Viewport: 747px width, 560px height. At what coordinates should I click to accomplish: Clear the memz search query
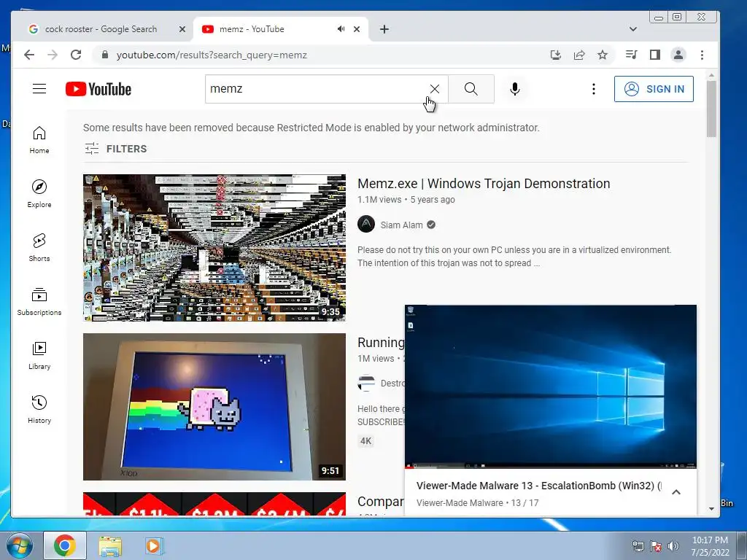(x=434, y=89)
